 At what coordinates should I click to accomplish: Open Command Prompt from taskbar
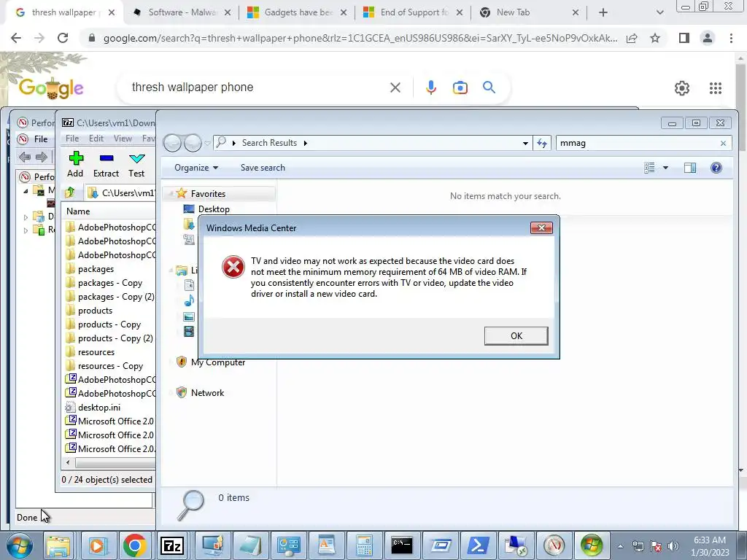(402, 545)
